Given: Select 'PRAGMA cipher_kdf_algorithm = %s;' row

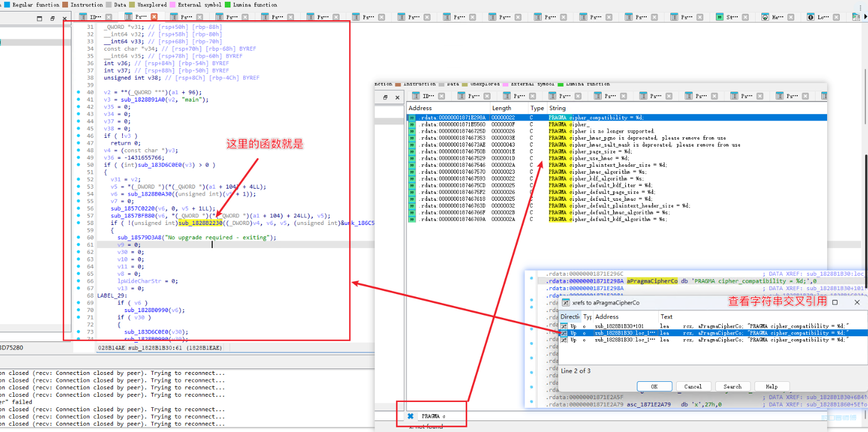Looking at the screenshot, I should 617,178.
